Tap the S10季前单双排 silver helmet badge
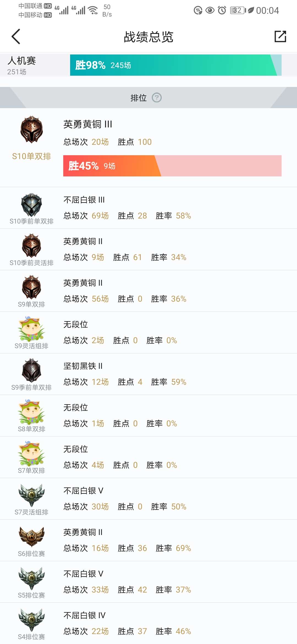The image size is (297, 644). pos(32,205)
